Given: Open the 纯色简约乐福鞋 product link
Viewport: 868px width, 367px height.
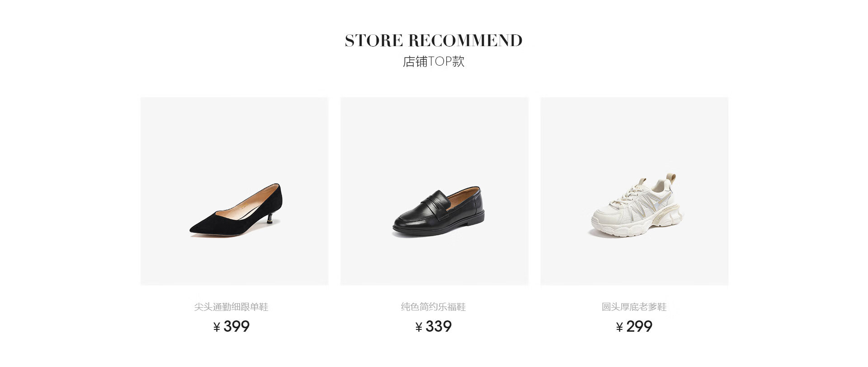Looking at the screenshot, I should tap(433, 307).
